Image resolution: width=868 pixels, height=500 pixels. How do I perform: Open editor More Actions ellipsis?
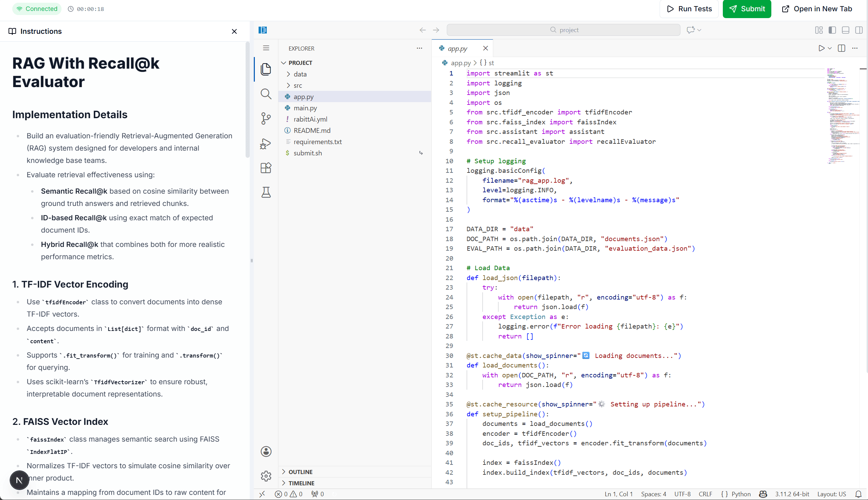pos(855,48)
